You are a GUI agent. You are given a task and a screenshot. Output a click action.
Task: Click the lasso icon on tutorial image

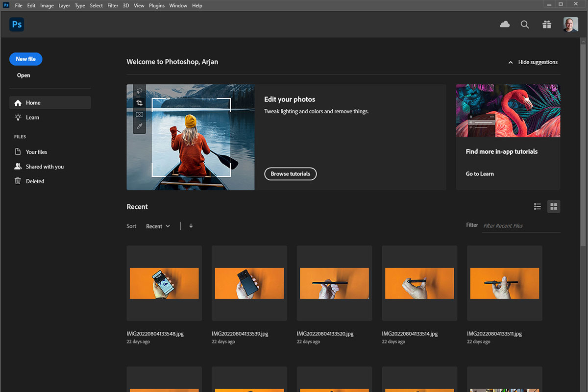pyautogui.click(x=140, y=91)
